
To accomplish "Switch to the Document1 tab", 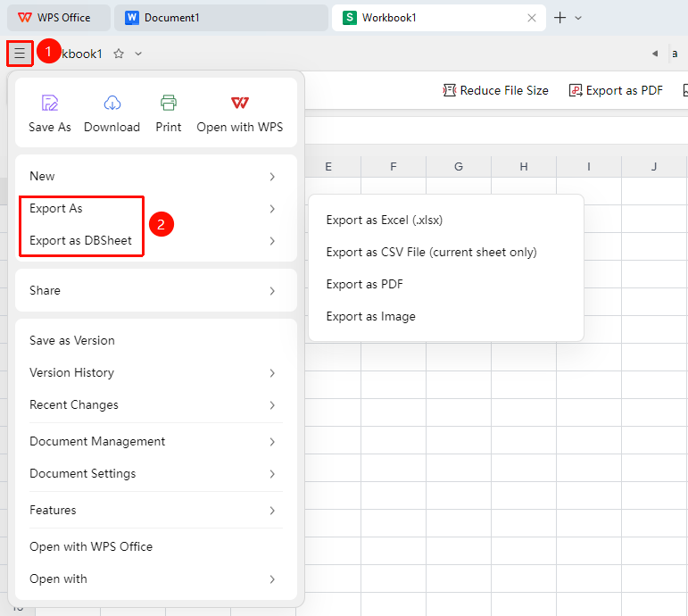I will (221, 18).
